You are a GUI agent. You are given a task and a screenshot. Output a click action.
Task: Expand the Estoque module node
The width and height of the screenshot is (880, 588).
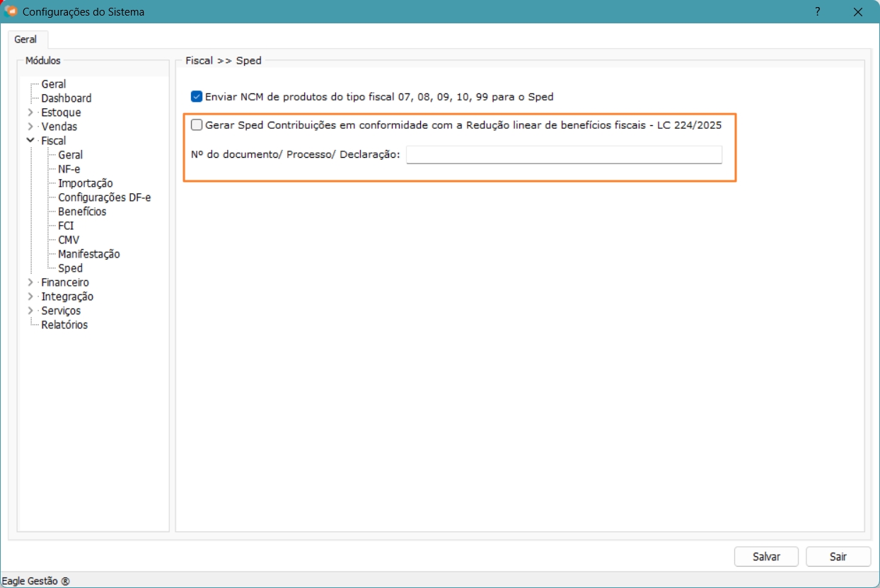30,113
